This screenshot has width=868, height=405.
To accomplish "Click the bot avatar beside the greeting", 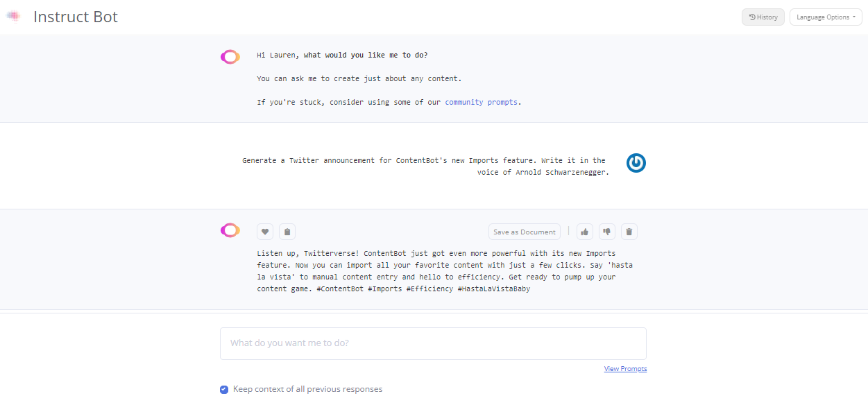I will (230, 57).
